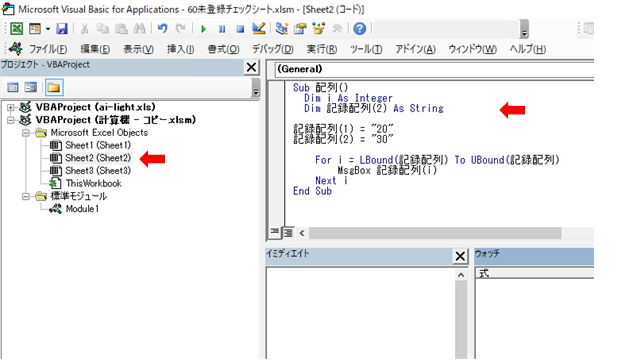Open the ウィンドウ(W) menu
This screenshot has height=360, width=640.
click(472, 49)
